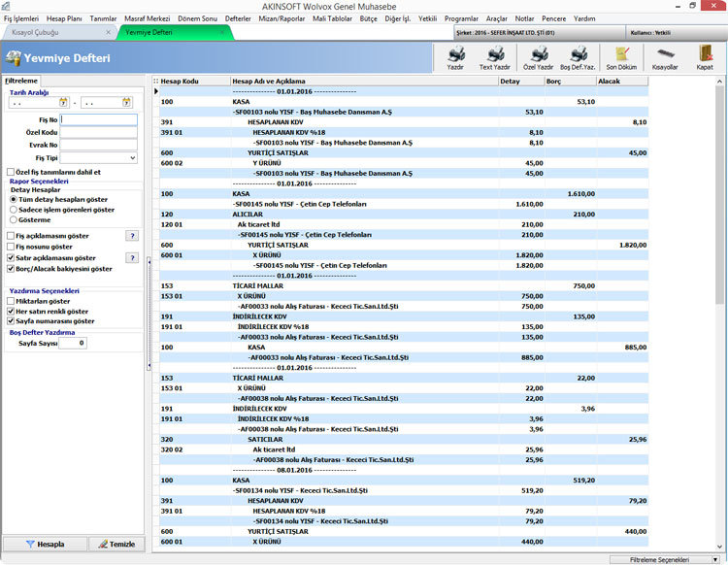Click the vertical scrollbar thumb
Image resolution: width=728 pixels, height=565 pixels.
pyautogui.click(x=719, y=195)
